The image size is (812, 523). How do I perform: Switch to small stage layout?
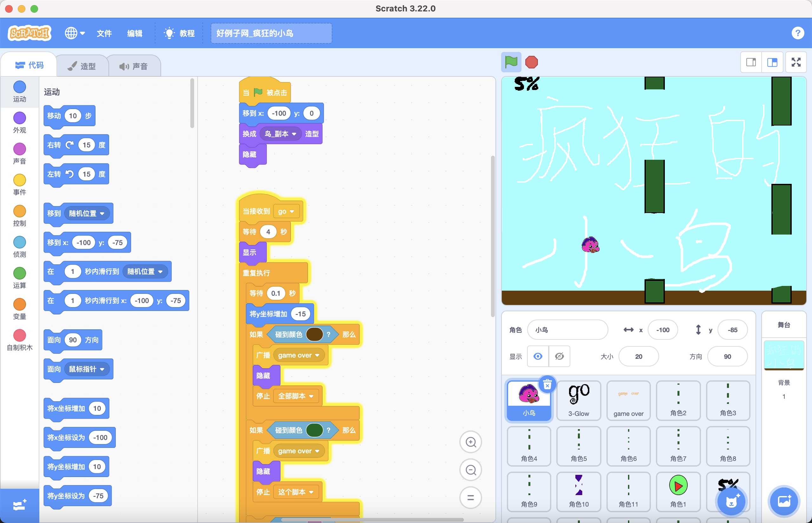(x=751, y=62)
